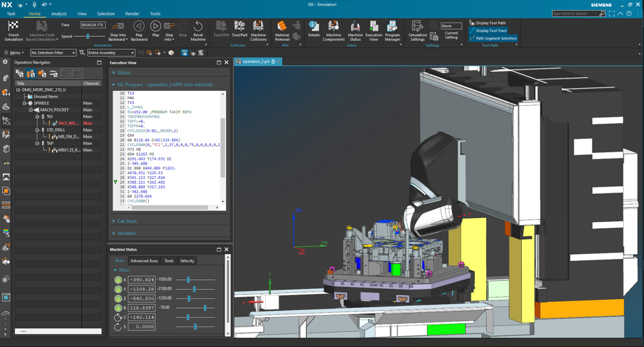Close the Execution View panel
644x347 pixels.
[x=226, y=62]
